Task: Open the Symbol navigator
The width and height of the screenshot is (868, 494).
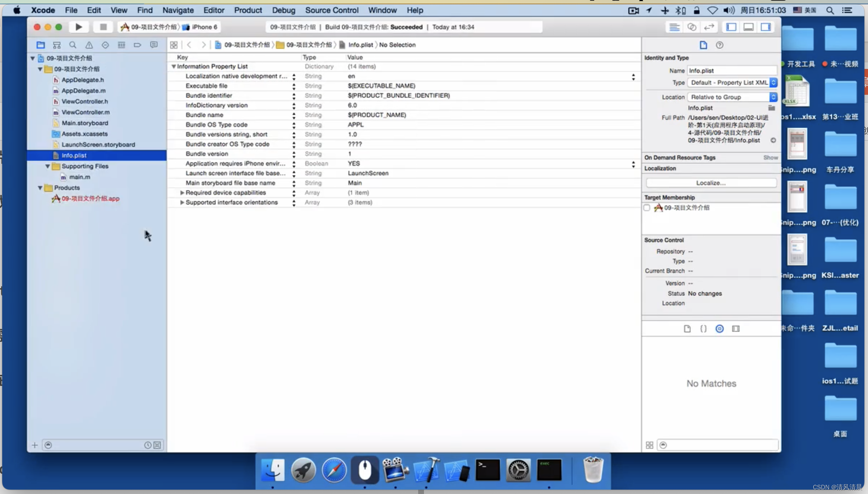Action: [x=56, y=45]
